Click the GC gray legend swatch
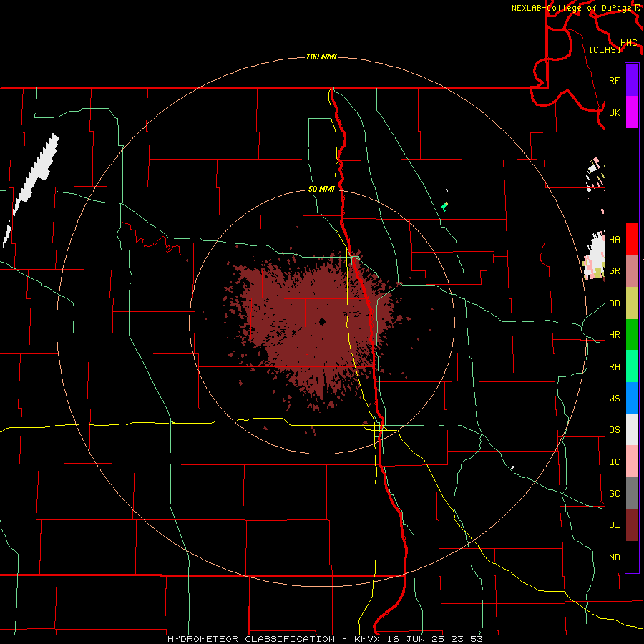Image resolution: width=644 pixels, height=644 pixels. click(632, 493)
